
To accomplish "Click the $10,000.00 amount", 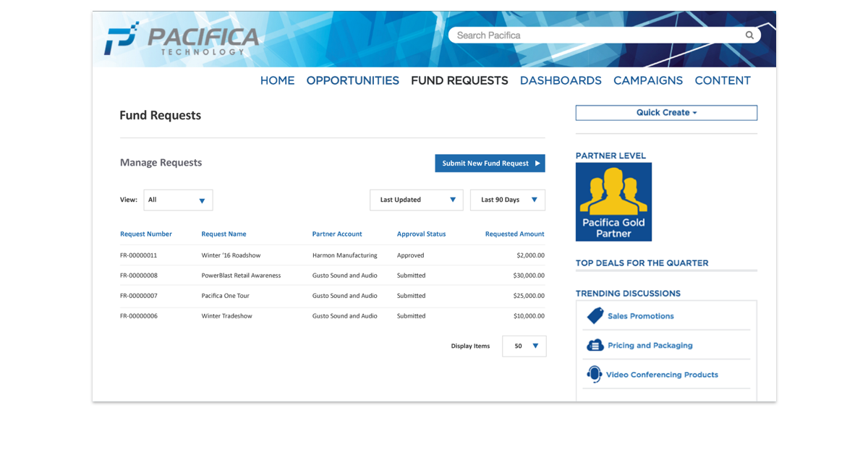I will [529, 316].
